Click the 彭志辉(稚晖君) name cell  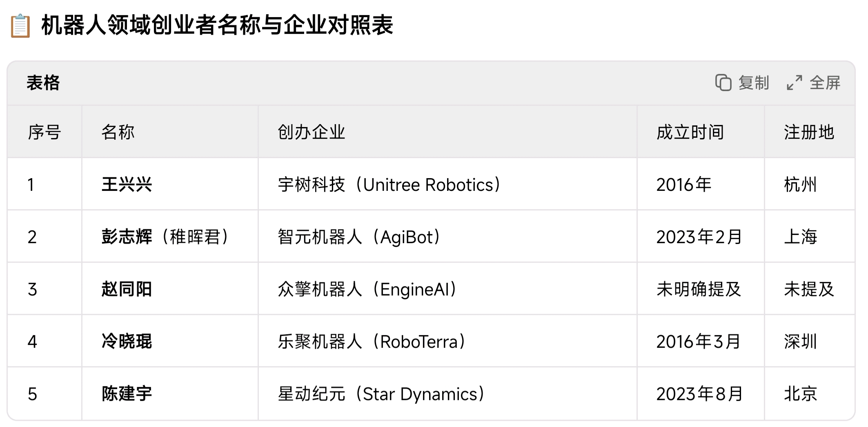(x=170, y=237)
